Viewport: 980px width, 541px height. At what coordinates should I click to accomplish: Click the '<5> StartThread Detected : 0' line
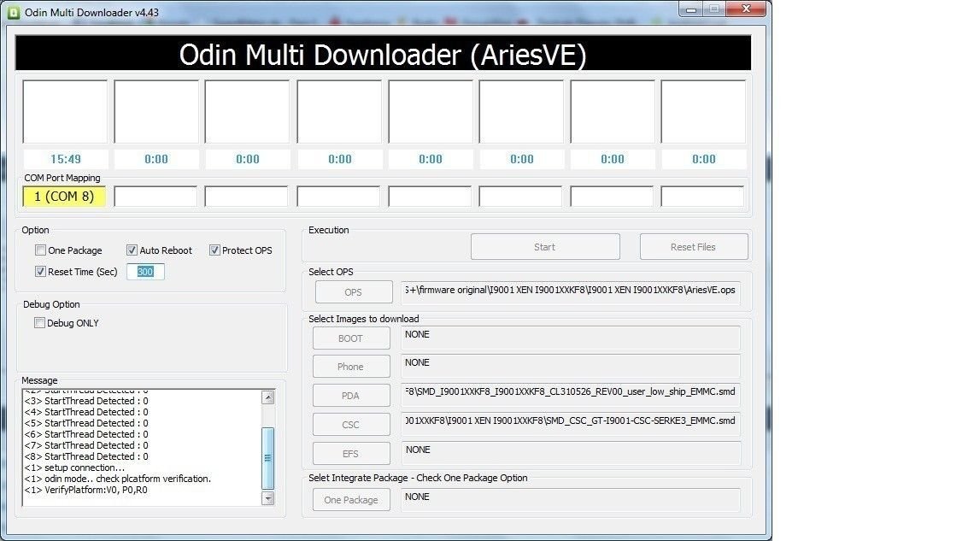point(86,423)
